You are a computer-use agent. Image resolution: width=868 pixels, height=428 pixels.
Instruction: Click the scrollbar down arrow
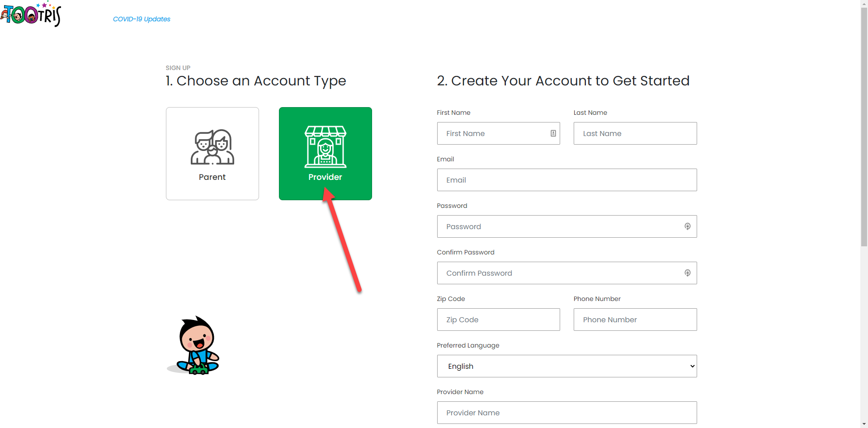pos(864,424)
